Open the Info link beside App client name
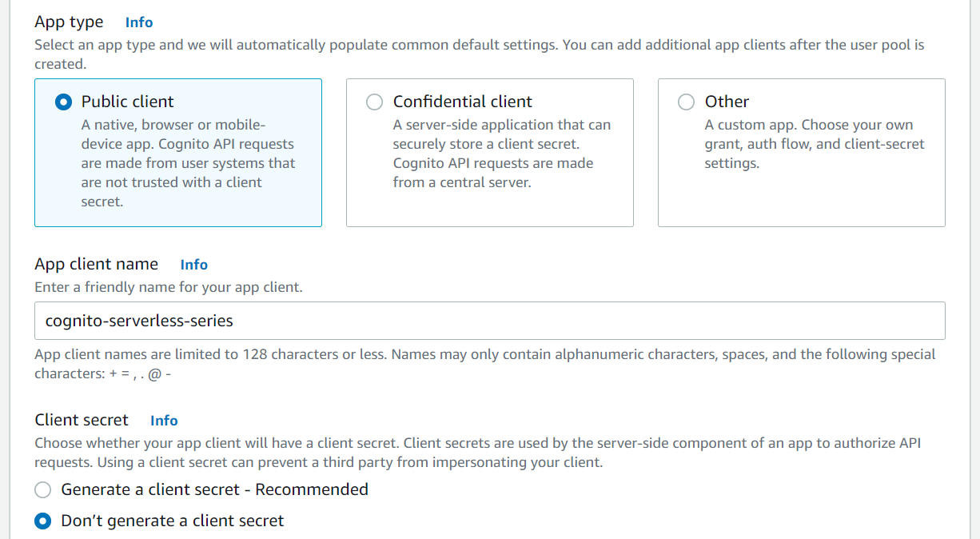The height and width of the screenshot is (539, 980). 193,265
